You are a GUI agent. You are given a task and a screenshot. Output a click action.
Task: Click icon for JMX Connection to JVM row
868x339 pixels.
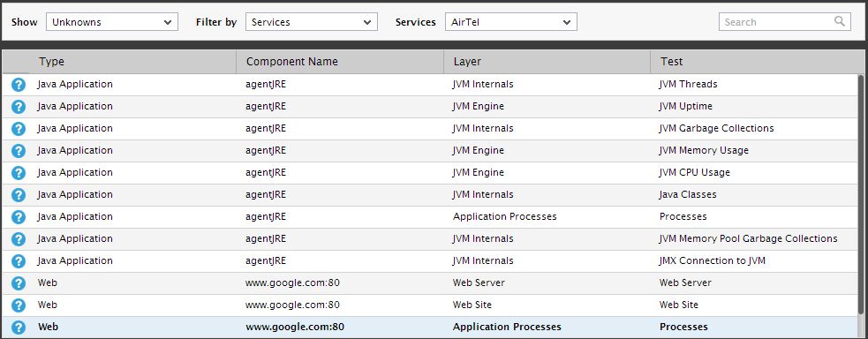[x=19, y=261]
